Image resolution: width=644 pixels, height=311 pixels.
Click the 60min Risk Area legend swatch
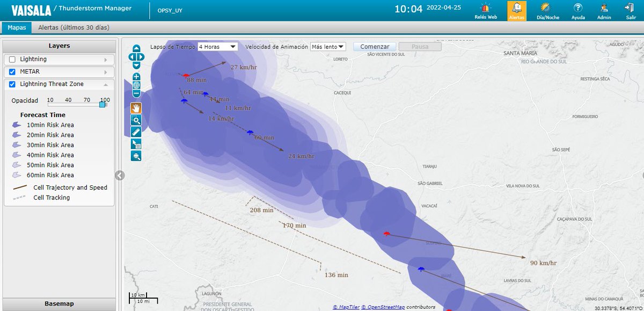click(x=16, y=175)
